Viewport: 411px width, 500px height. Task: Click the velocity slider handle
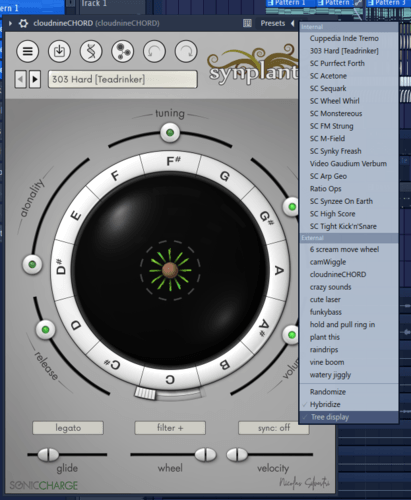click(x=237, y=455)
